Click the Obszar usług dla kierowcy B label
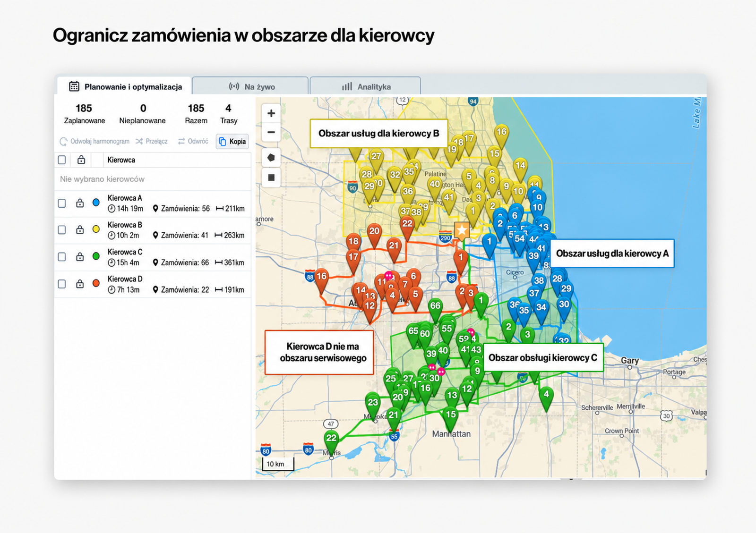Viewport: 756px width, 533px height. click(378, 134)
